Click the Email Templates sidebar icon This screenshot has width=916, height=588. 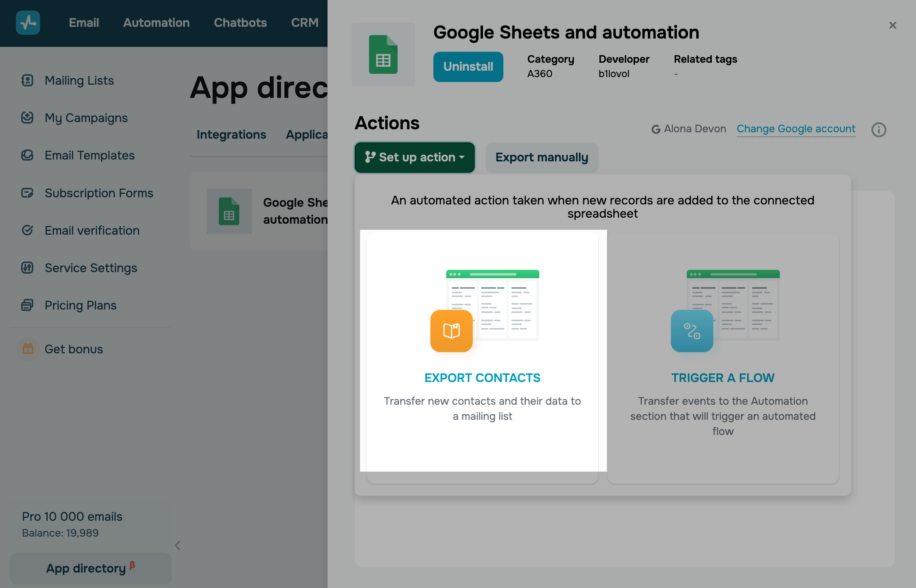tap(27, 155)
